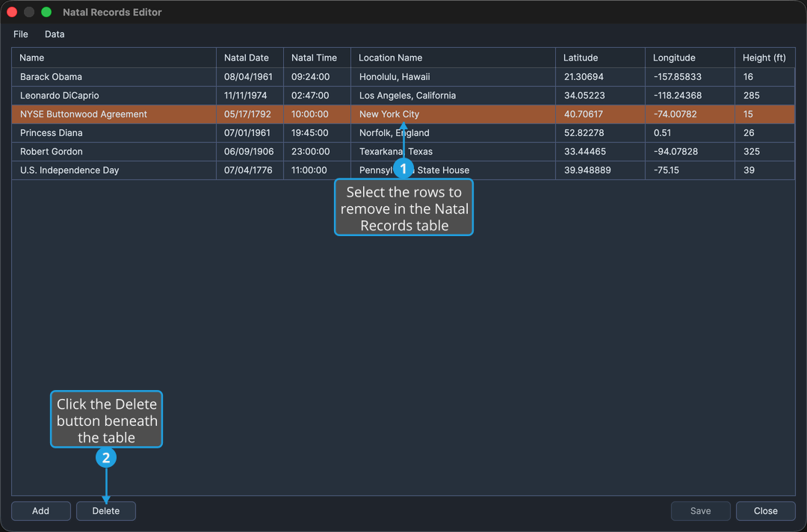Click the latitude 34.05223 cell
The width and height of the screenshot is (807, 532).
click(600, 95)
